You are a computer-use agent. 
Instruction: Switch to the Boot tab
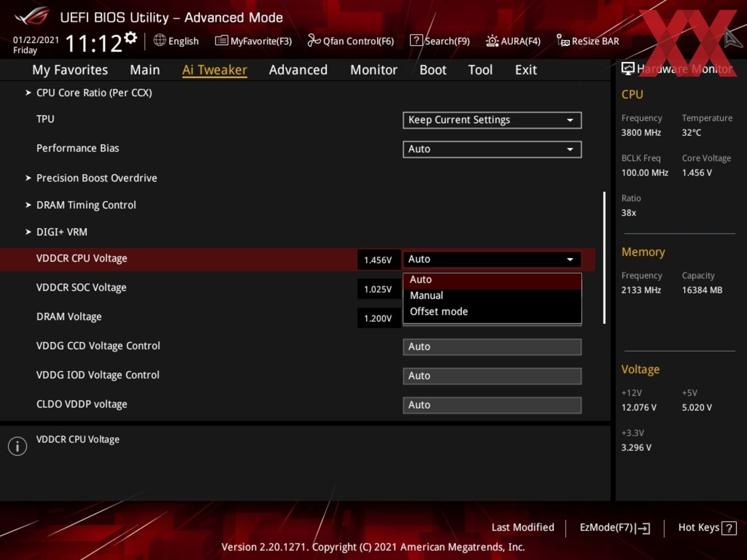pyautogui.click(x=433, y=70)
